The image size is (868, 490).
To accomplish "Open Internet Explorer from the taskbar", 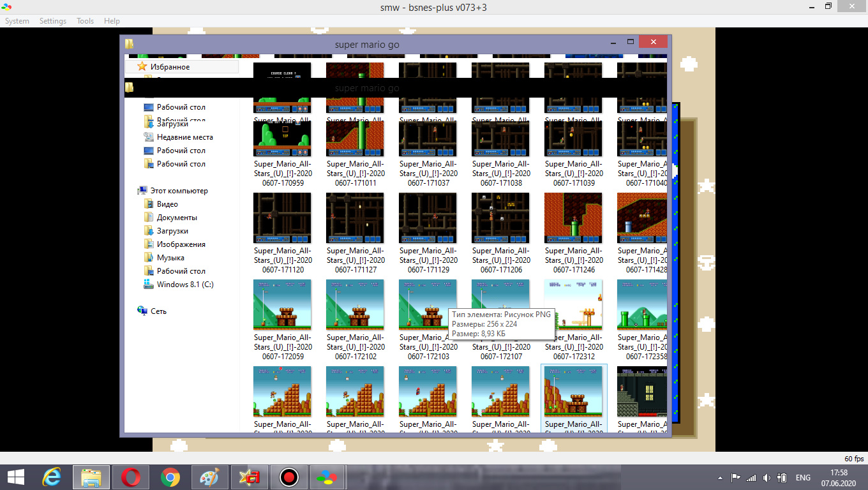I will point(52,477).
